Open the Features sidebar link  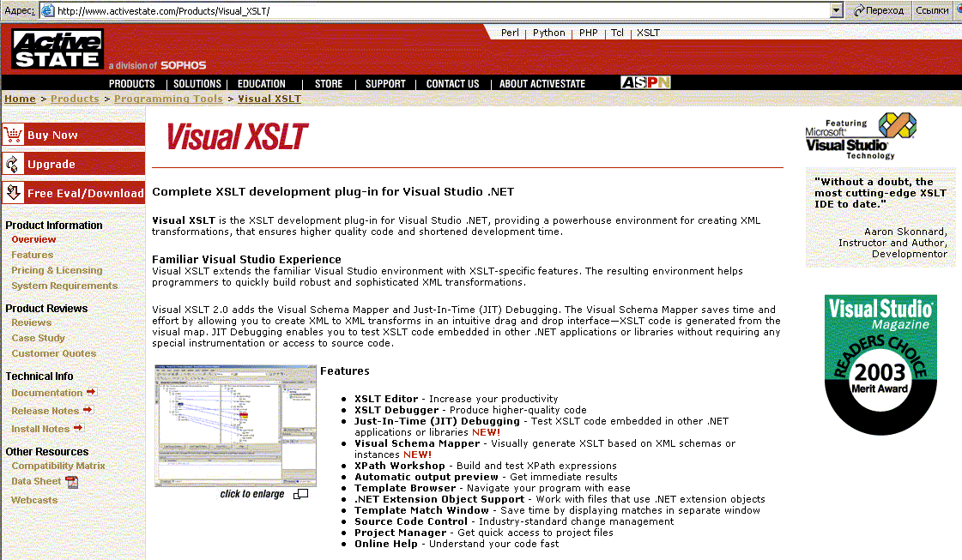[x=32, y=255]
